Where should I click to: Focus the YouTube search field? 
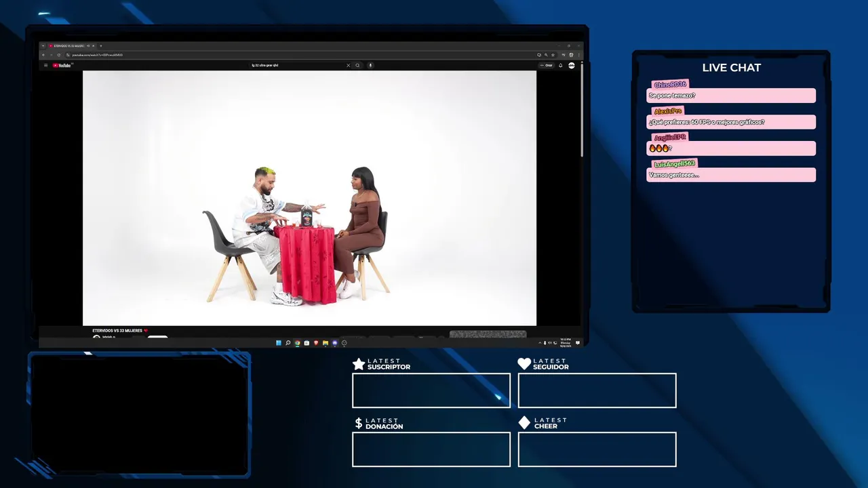pos(297,65)
